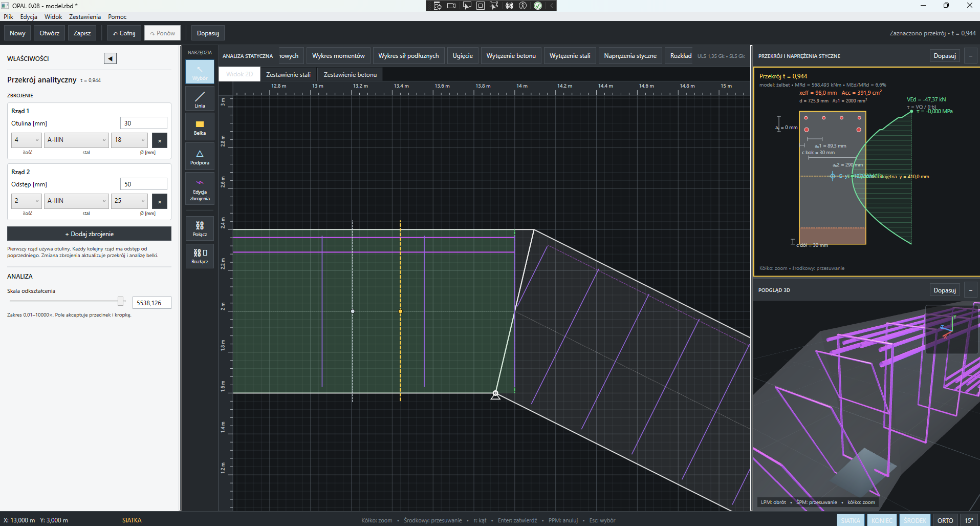Click the Skala odkształcenia value field
This screenshot has width=980, height=526.
tap(151, 303)
